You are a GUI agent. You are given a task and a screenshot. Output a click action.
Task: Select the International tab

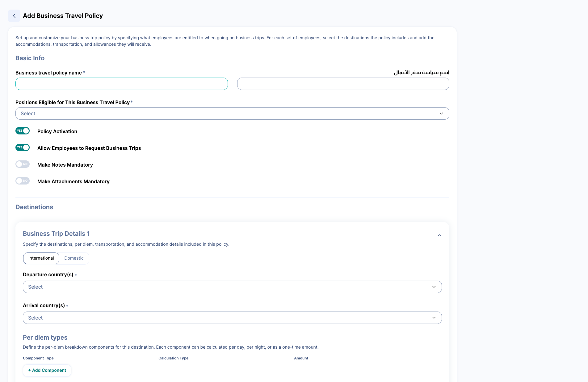(x=41, y=258)
